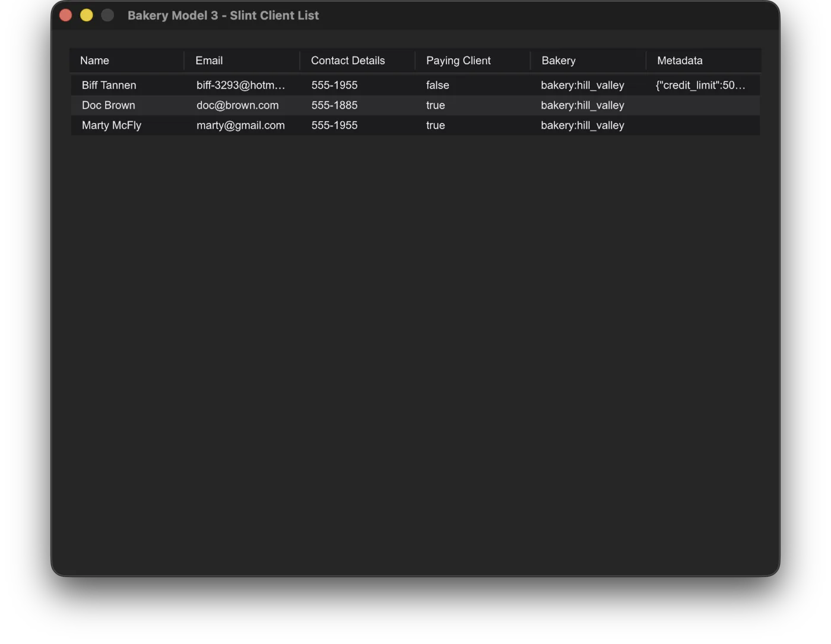Click the Paying Client column header
Viewport: 831px width, 644px height.
[x=472, y=61]
